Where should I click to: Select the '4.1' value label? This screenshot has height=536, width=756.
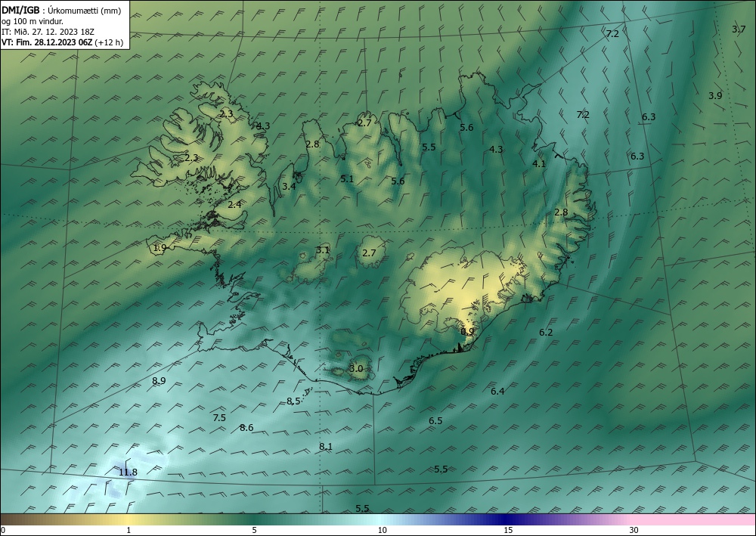(539, 163)
